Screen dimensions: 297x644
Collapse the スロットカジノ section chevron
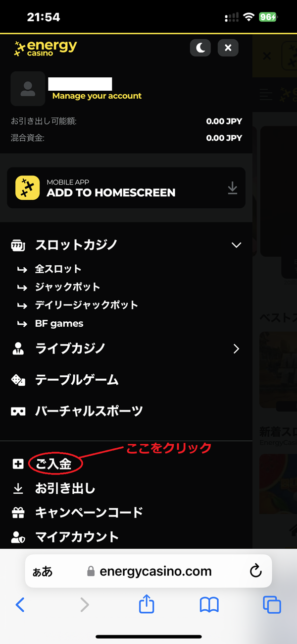tap(237, 245)
